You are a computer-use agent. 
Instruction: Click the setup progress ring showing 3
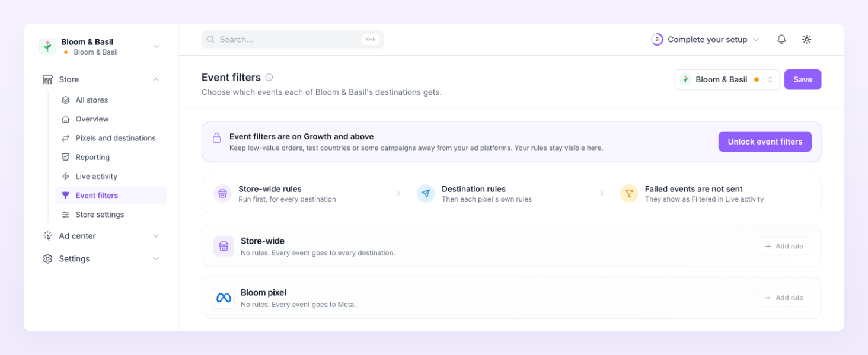657,40
